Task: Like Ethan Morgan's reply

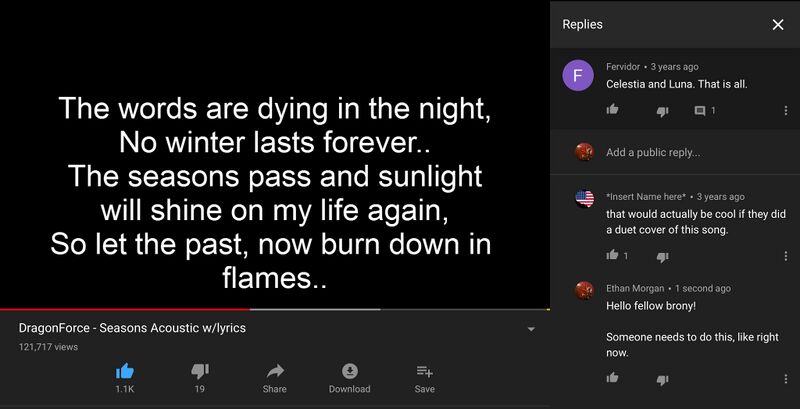Action: [613, 378]
